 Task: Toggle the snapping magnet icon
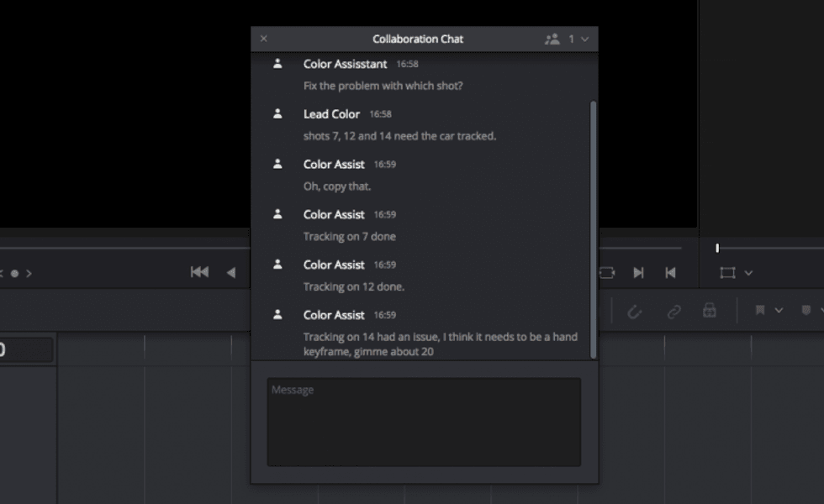[634, 312]
